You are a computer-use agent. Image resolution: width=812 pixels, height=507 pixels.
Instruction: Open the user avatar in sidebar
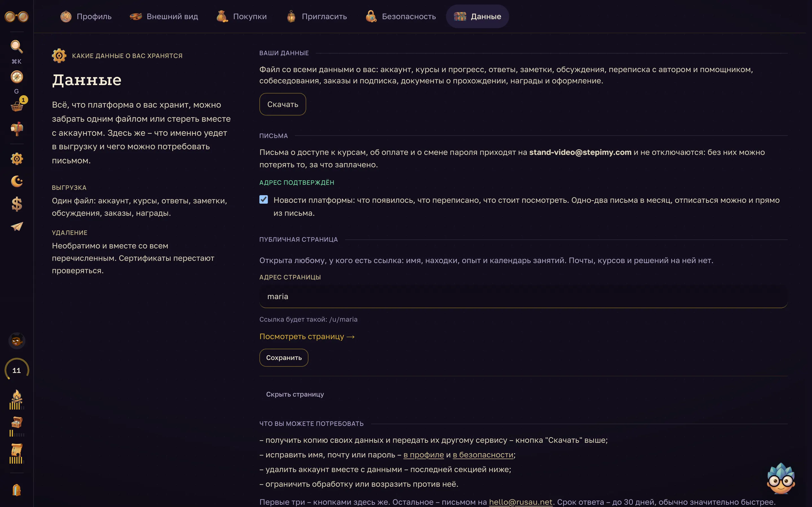(x=16, y=341)
